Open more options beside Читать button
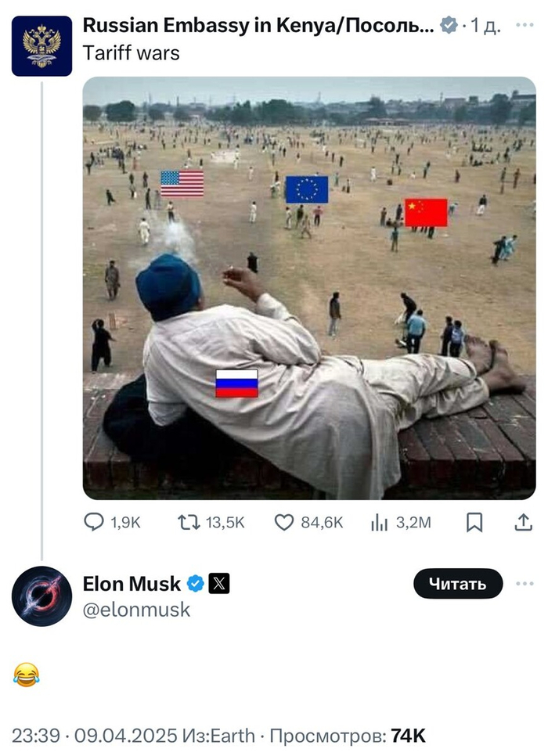The image size is (548, 756). point(524,584)
